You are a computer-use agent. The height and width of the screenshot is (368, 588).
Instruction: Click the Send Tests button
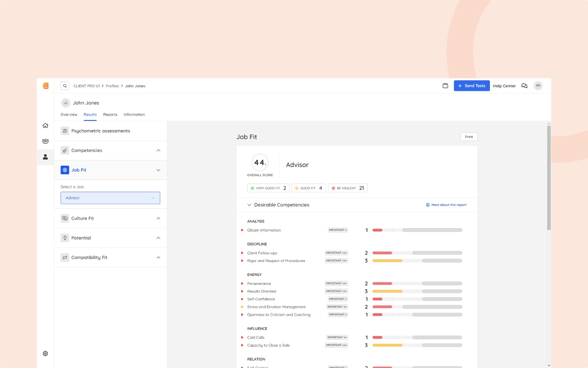472,86
